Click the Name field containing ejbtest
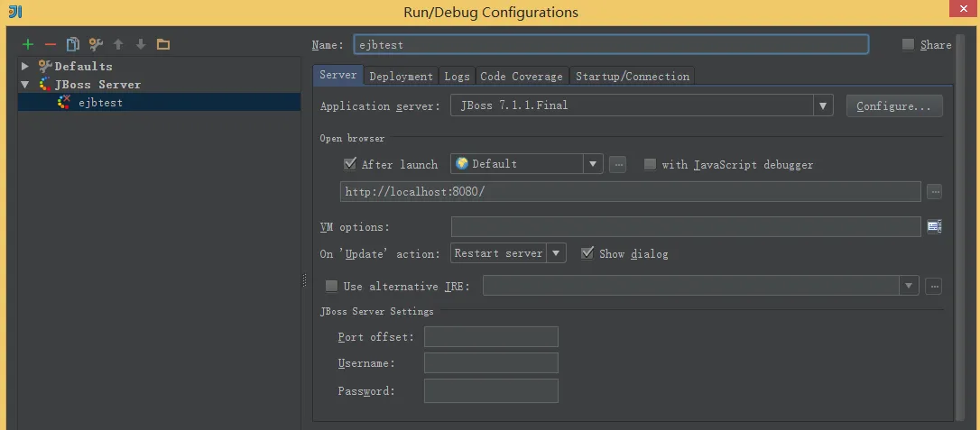 [611, 44]
